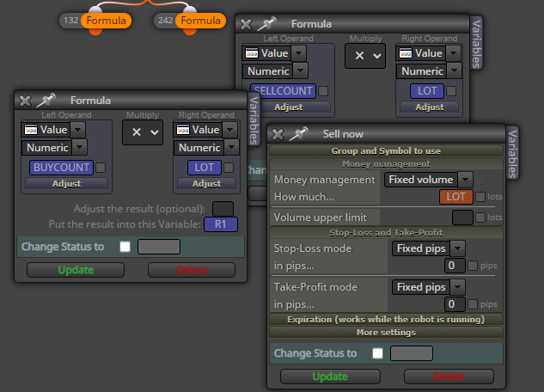Click Adjust under BUYCOUNT left operand
Viewport: 544px width, 392px height.
pos(67,183)
